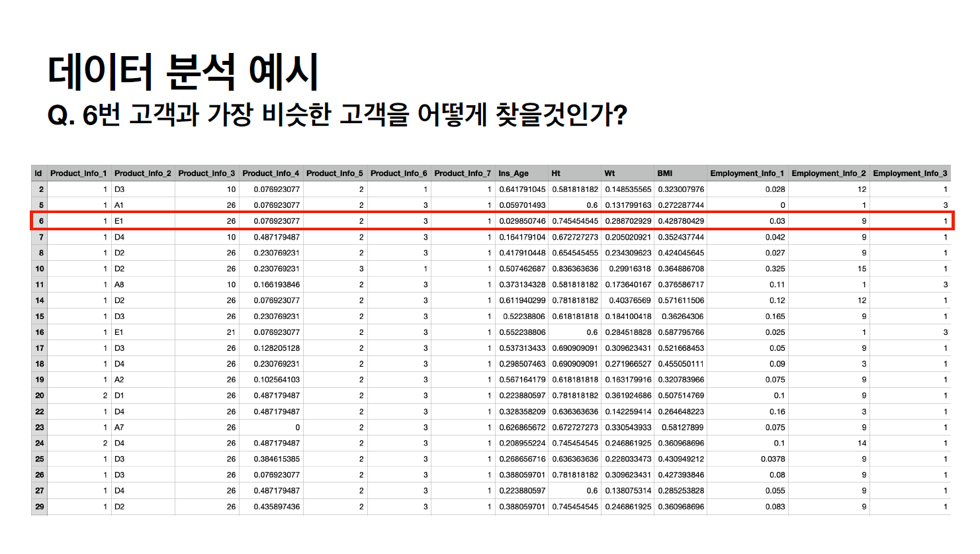
Task: Select the Product_Info_6 column header
Action: (x=399, y=173)
